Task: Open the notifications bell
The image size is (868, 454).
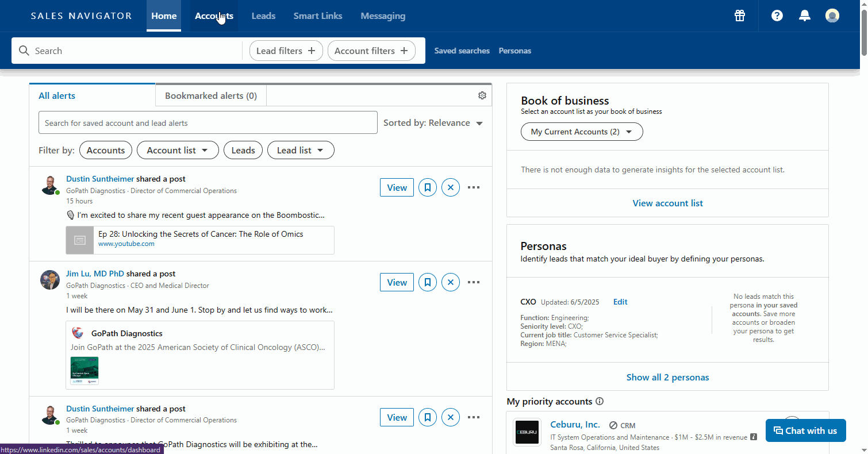Action: pos(805,16)
